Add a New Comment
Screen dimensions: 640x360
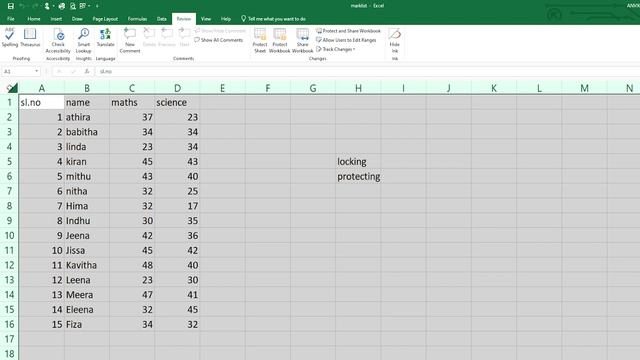[130, 41]
